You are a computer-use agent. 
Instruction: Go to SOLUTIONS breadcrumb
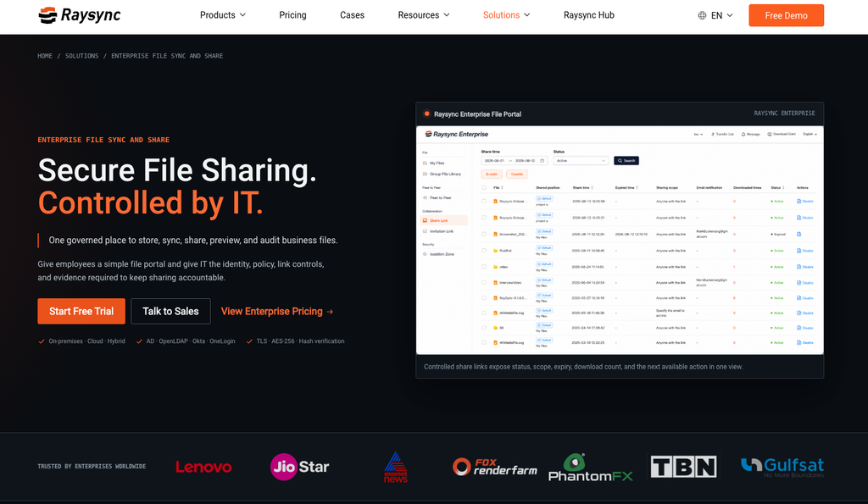82,56
